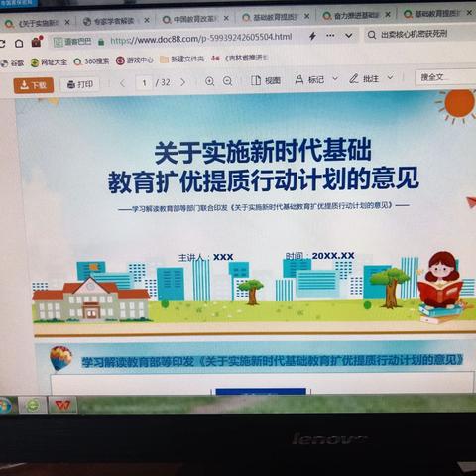476x476 pixels.
Task: Click the 道客巴巴 site badge
Action: point(72,42)
